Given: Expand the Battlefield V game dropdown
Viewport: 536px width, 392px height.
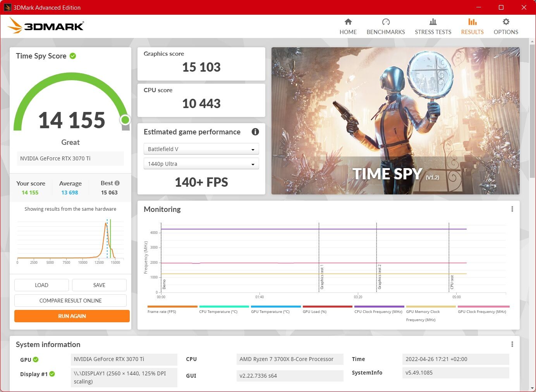Looking at the screenshot, I should coord(201,149).
